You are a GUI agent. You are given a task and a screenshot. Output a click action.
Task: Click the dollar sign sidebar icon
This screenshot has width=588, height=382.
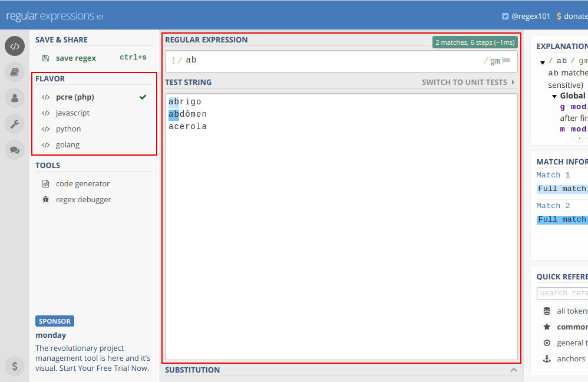15,366
